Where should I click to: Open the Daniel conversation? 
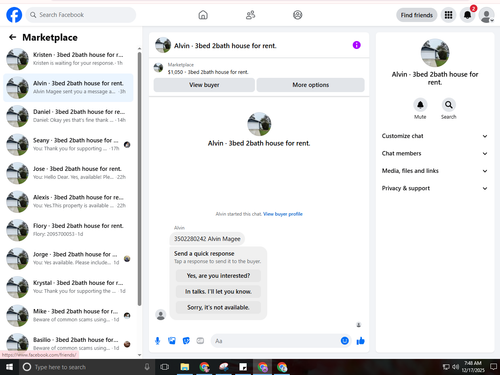pyautogui.click(x=68, y=116)
